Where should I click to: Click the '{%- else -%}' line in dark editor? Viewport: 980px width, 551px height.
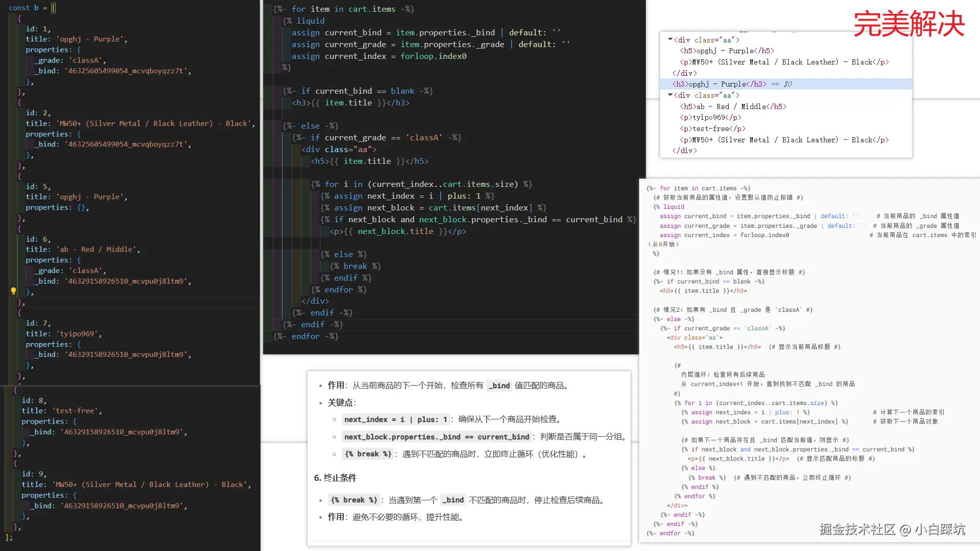(311, 125)
